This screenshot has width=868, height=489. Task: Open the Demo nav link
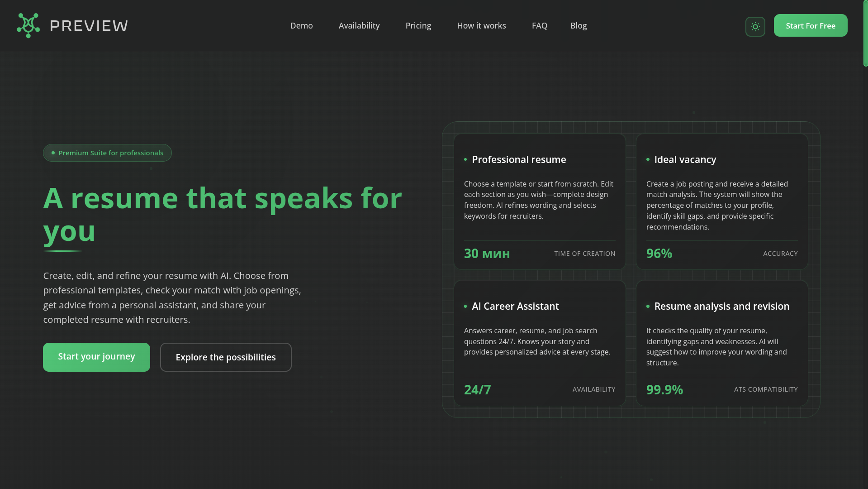301,26
